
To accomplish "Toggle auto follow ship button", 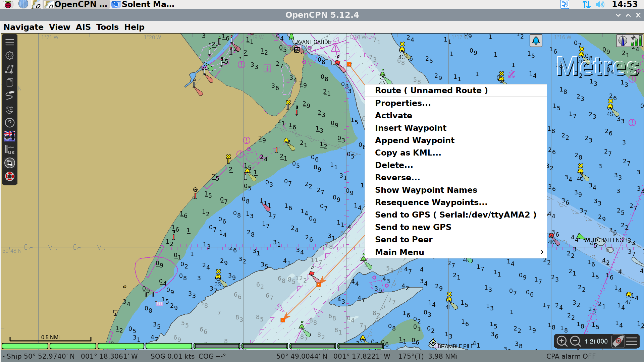I will (x=618, y=341).
